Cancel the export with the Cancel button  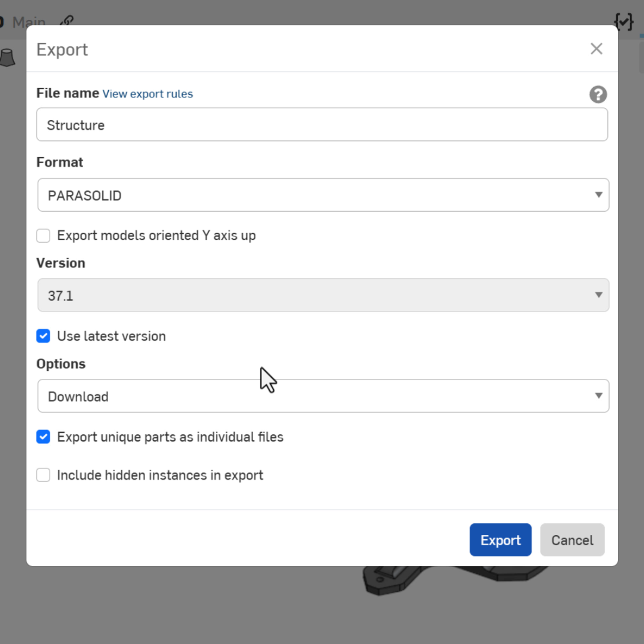(x=572, y=540)
